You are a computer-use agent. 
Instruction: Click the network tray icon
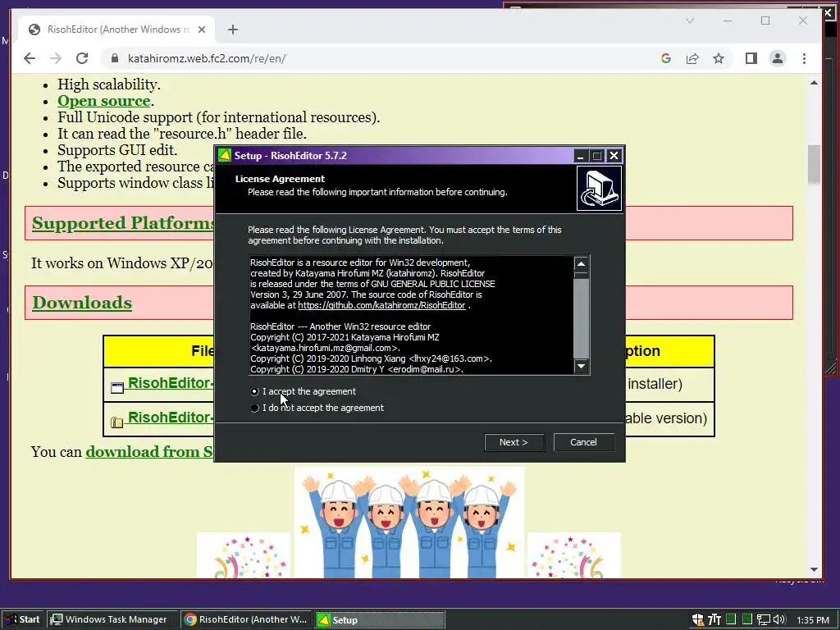click(764, 620)
